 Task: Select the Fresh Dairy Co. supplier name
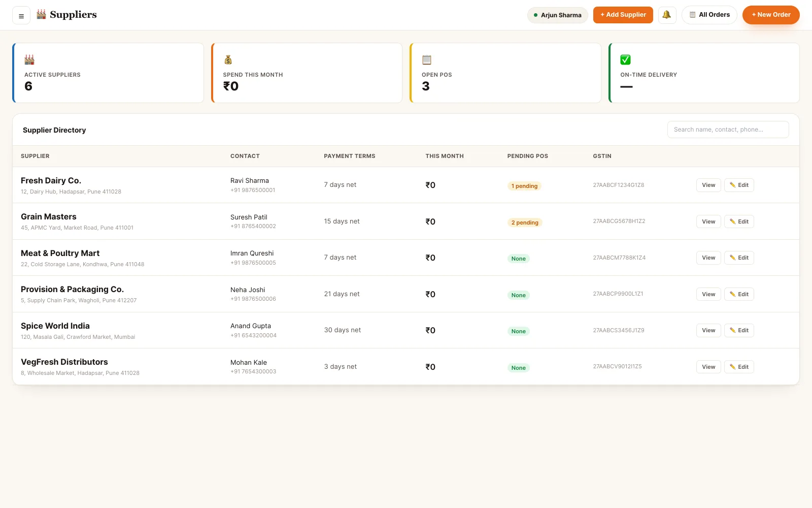[x=51, y=180]
